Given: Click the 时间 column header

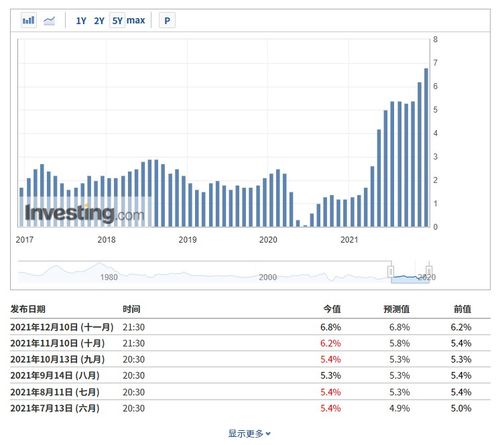Looking at the screenshot, I should click(x=131, y=309).
